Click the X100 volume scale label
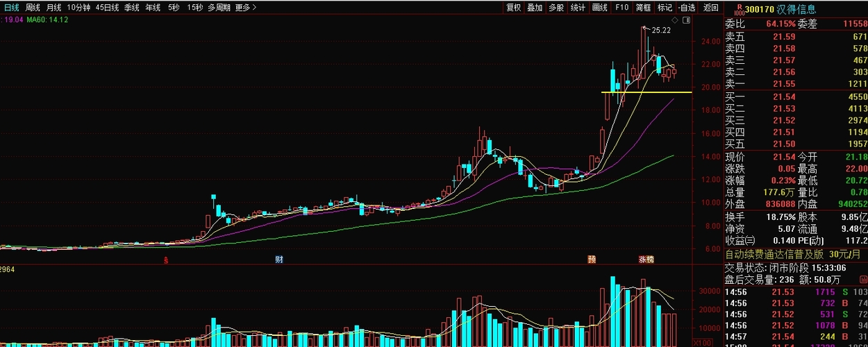 pyautogui.click(x=703, y=342)
